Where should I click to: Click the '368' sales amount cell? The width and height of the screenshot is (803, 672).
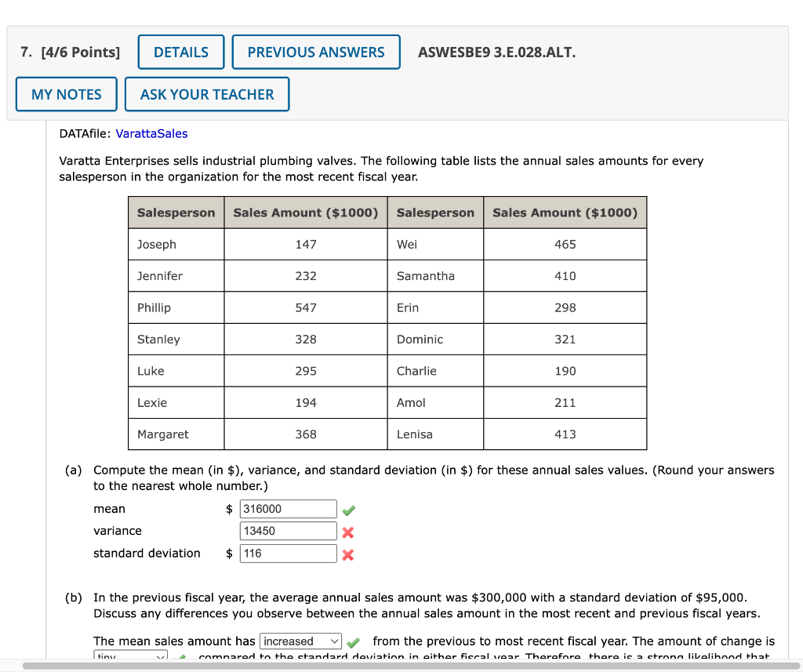click(x=306, y=434)
